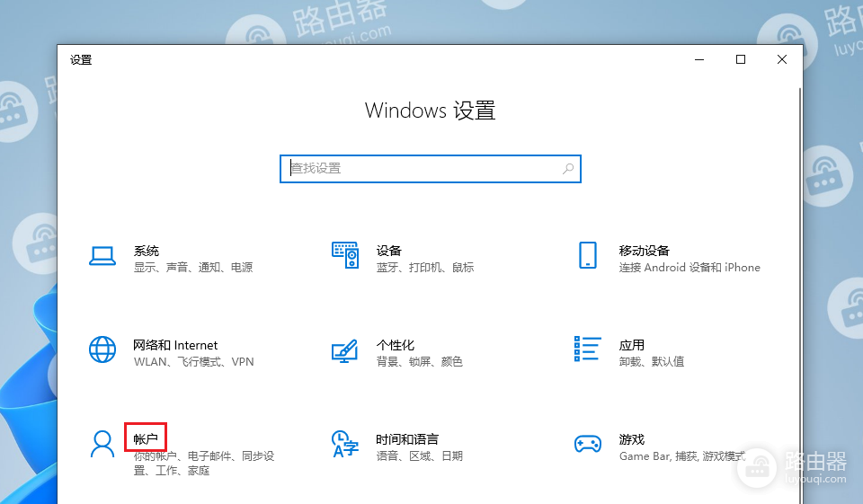863x504 pixels.
Task: Open the 帐户 person icon
Action: point(102,444)
